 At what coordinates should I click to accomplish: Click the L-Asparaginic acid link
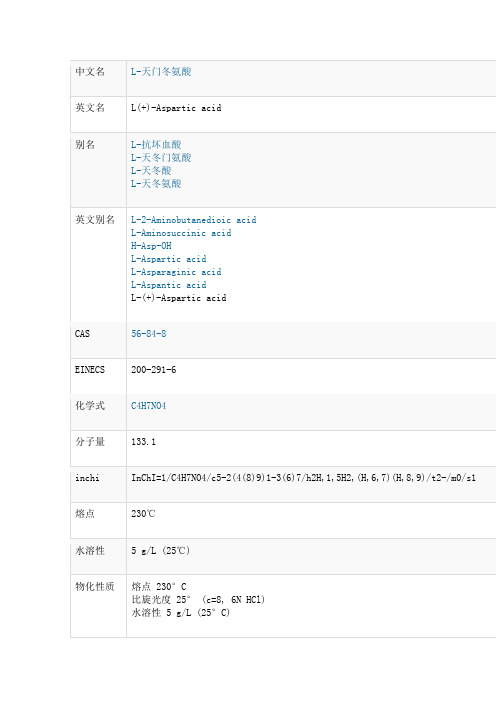pyautogui.click(x=176, y=272)
